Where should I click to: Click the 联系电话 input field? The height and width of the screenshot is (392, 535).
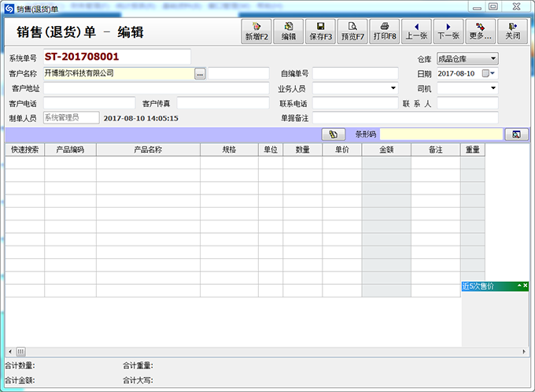pyautogui.click(x=355, y=103)
